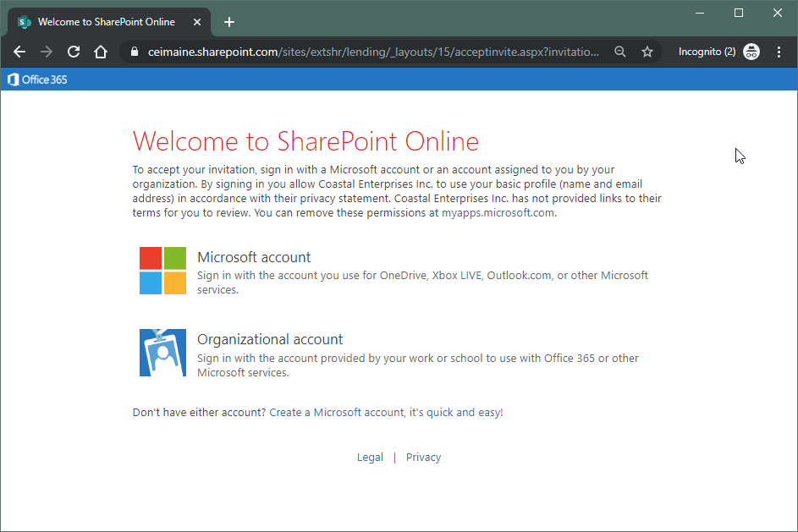Click the 'Sign in with the account provided by your work' text

418,365
